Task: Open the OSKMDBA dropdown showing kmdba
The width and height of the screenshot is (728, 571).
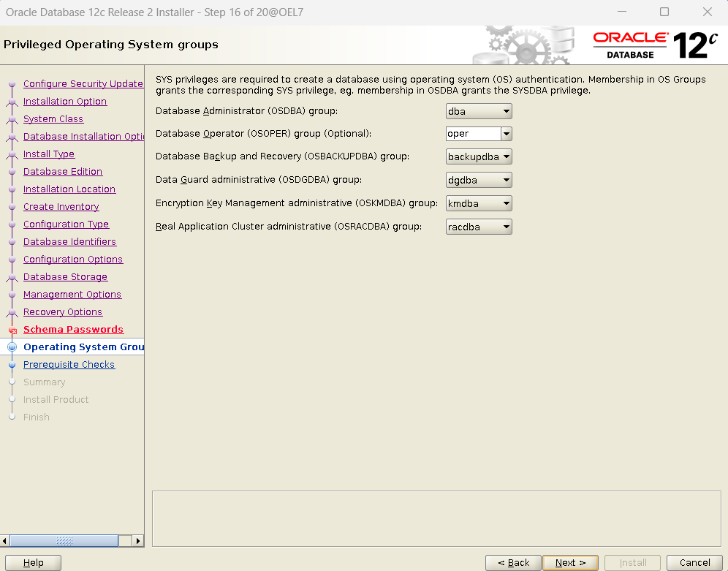Action: [479, 203]
